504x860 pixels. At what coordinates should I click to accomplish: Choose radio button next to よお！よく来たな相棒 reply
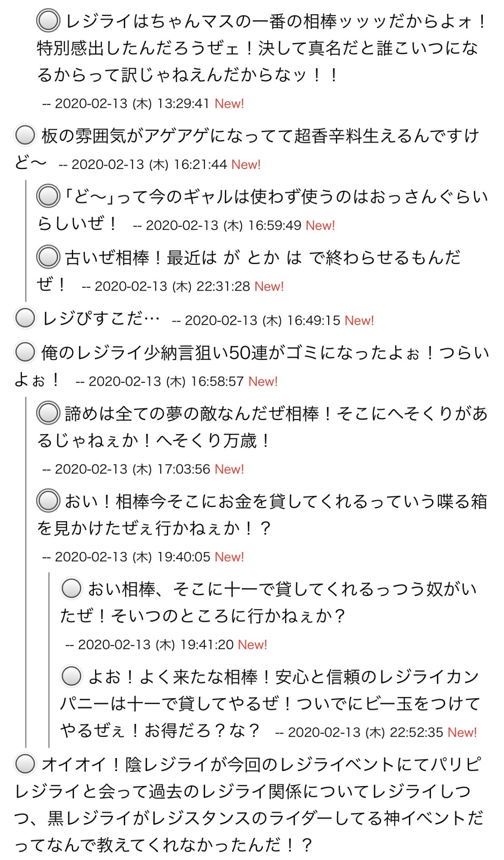click(71, 676)
